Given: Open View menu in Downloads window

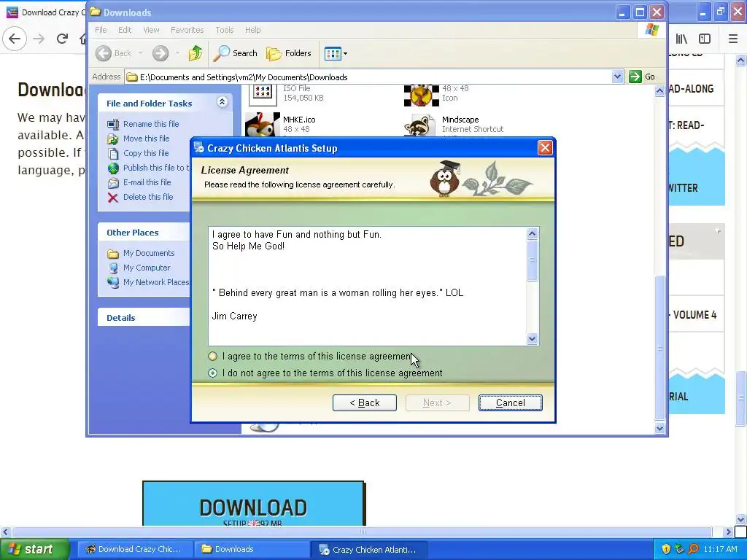Looking at the screenshot, I should point(151,30).
